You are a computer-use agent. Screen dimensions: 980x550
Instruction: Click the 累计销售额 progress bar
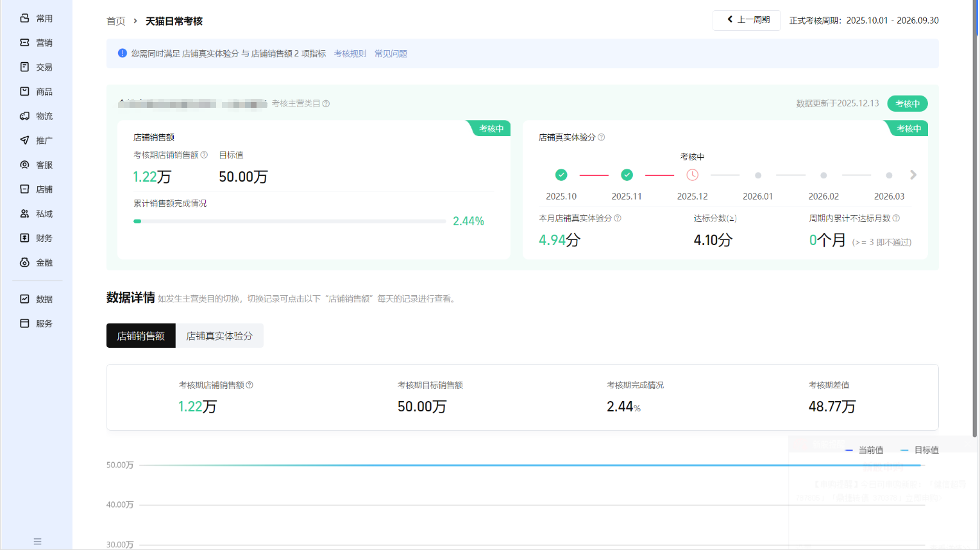pyautogui.click(x=290, y=221)
